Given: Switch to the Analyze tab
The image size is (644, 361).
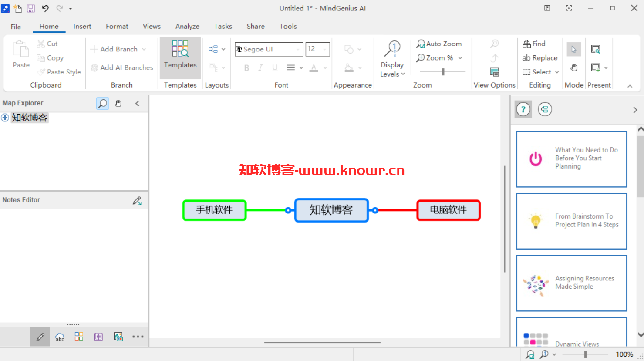Looking at the screenshot, I should (187, 26).
